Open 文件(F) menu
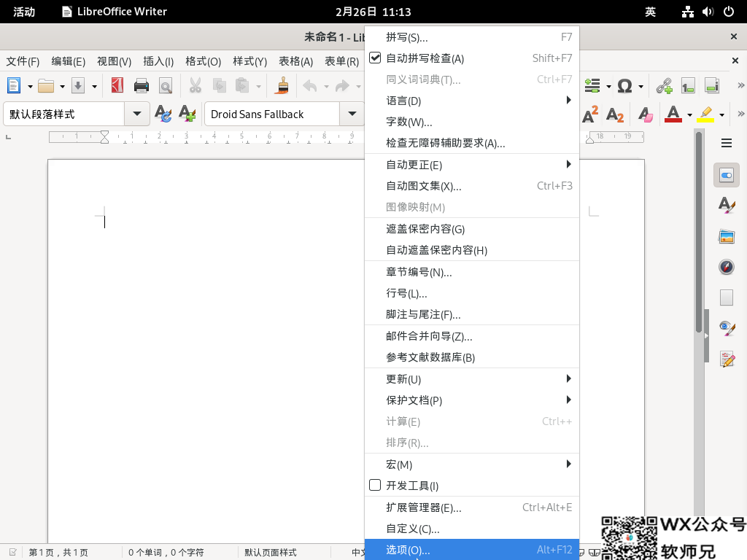The height and width of the screenshot is (560, 747). tap(23, 61)
